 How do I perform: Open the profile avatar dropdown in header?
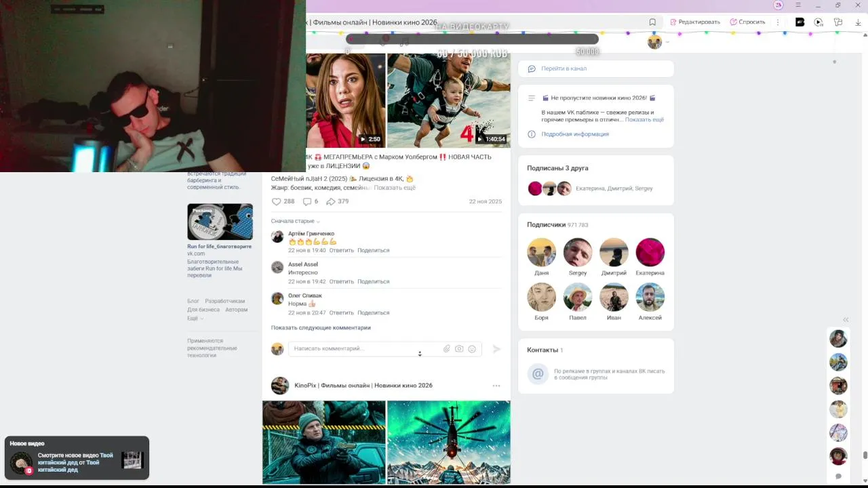point(658,42)
